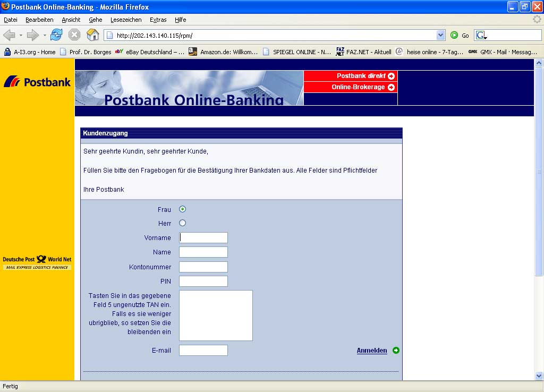The height and width of the screenshot is (392, 544).
Task: Click the Kontonummer input field
Action: [203, 267]
